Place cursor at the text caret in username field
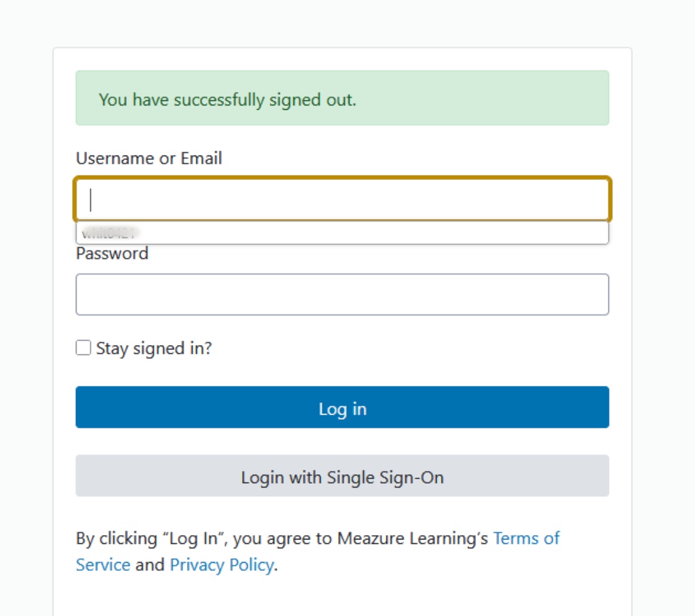 [x=92, y=199]
